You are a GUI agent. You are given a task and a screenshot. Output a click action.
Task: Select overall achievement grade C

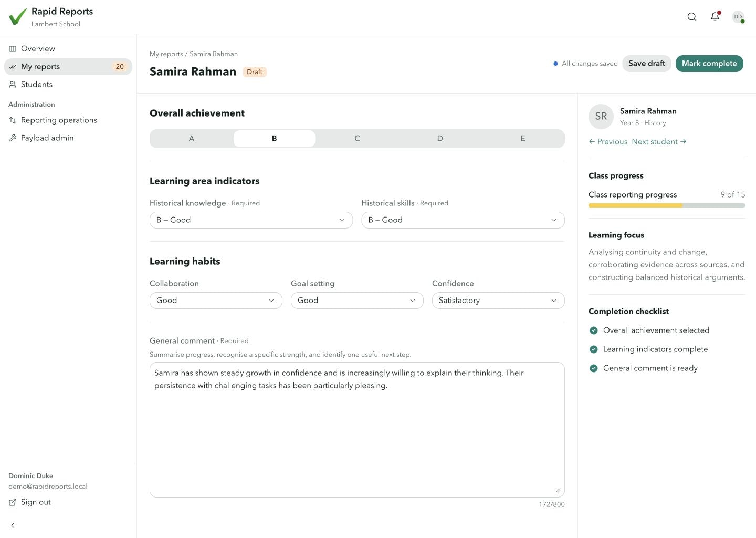(x=357, y=139)
